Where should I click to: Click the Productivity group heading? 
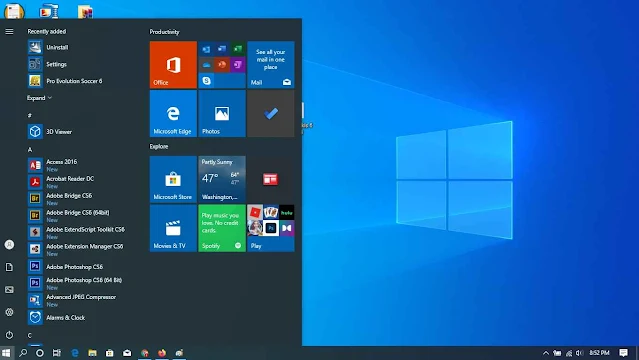click(x=164, y=32)
